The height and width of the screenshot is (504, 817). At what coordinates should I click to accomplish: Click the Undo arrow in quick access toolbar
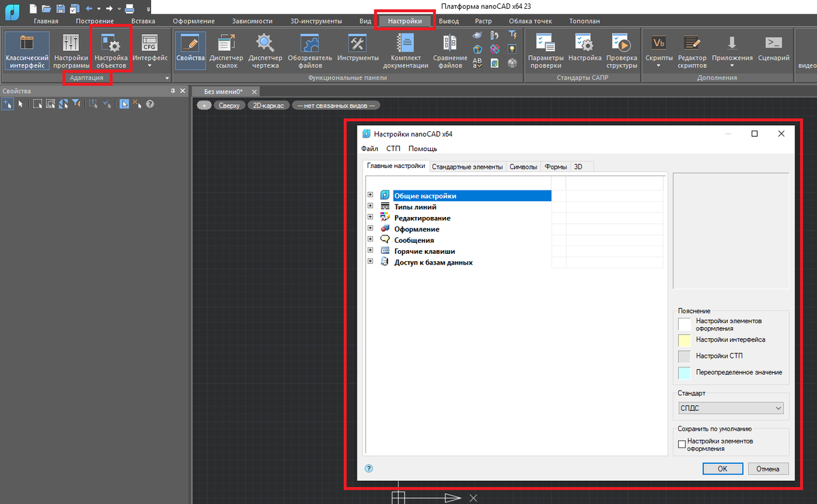[x=89, y=8]
